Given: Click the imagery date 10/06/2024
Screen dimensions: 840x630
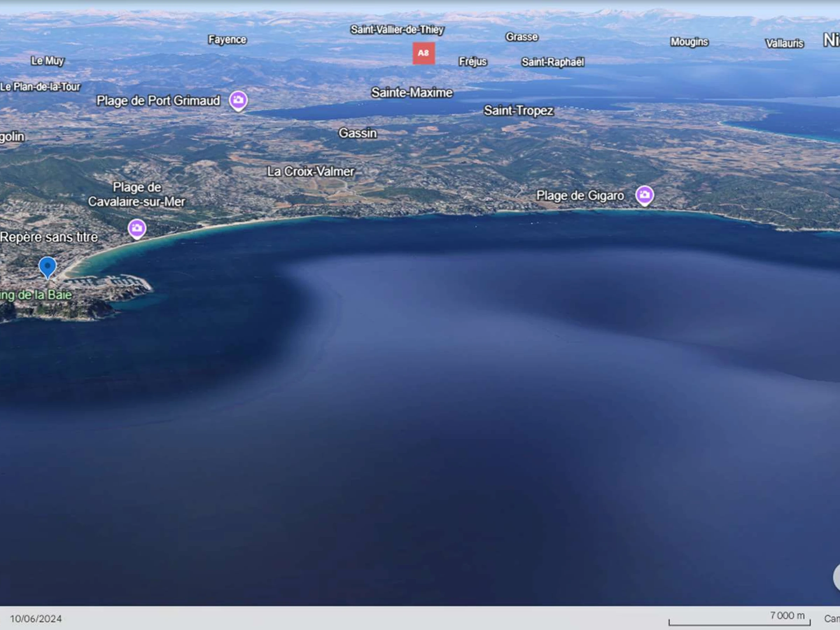Looking at the screenshot, I should tap(36, 618).
